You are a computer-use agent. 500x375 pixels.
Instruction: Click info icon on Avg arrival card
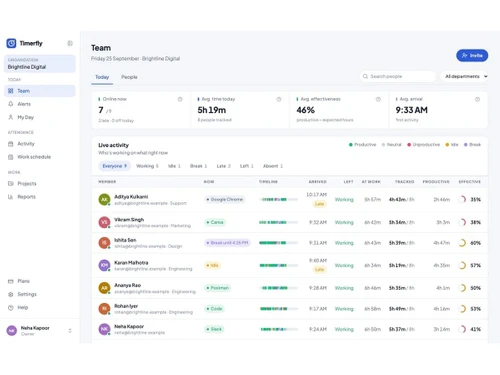click(477, 99)
